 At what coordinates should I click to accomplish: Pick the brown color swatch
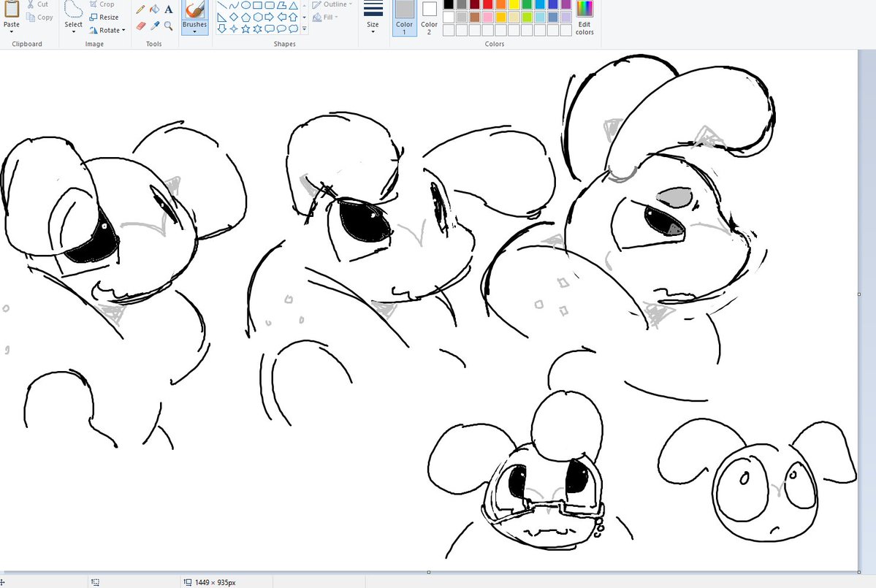[475, 18]
